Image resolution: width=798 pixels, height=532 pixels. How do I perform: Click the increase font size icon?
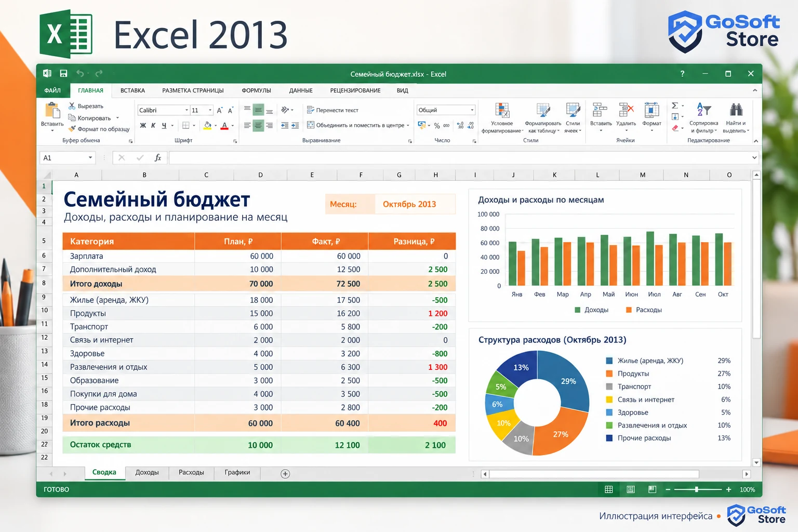[x=220, y=110]
